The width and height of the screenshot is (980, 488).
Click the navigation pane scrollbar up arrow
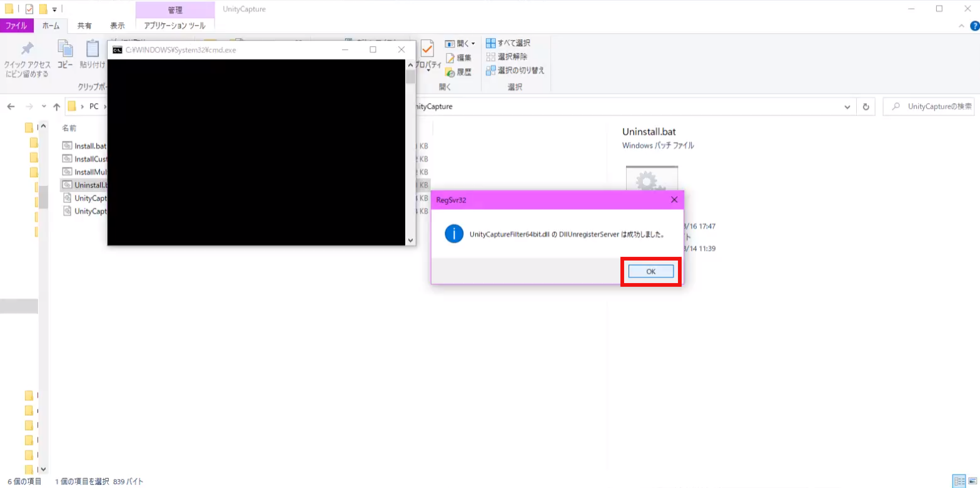pyautogui.click(x=43, y=127)
